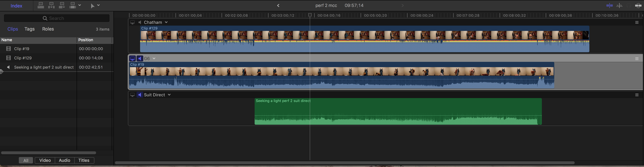Set Chatham as the video monitoring angle
Viewport: 644px width, 167px height.
tap(132, 23)
